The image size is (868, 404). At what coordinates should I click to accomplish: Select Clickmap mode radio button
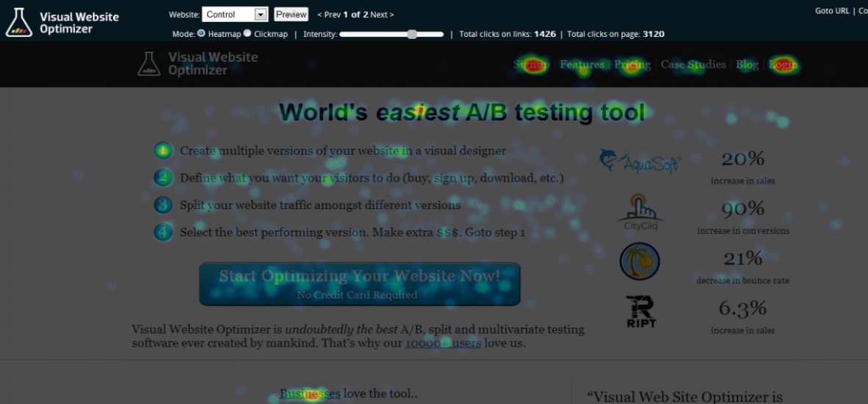point(247,33)
